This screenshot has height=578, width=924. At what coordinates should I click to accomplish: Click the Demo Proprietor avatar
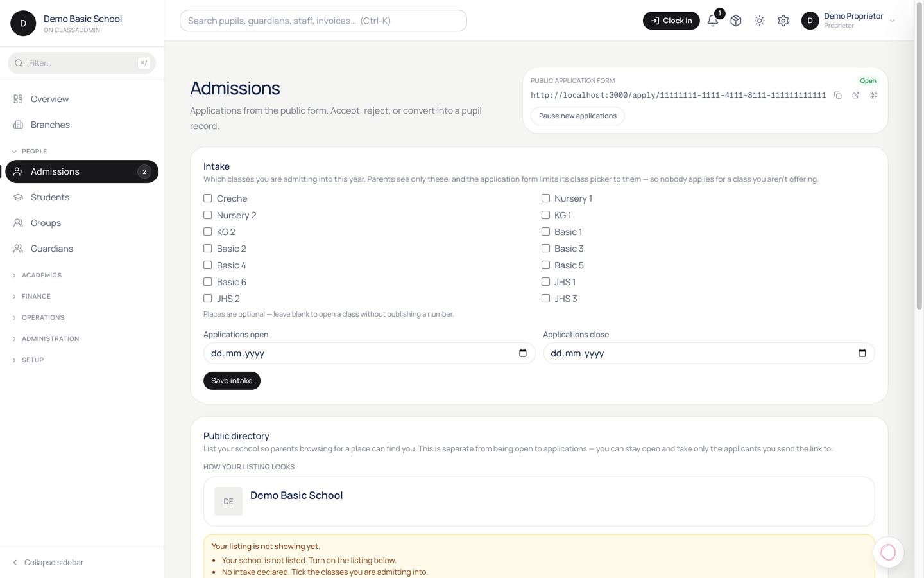click(x=810, y=21)
